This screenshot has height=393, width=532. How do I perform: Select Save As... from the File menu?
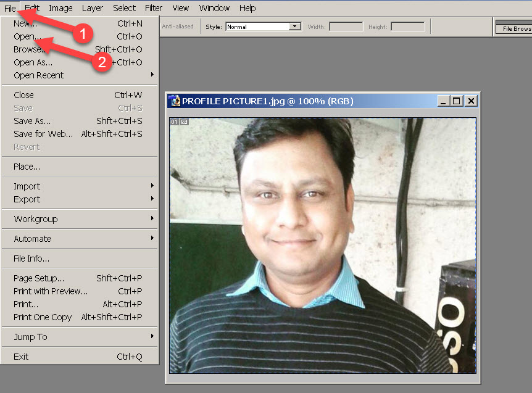(x=32, y=121)
